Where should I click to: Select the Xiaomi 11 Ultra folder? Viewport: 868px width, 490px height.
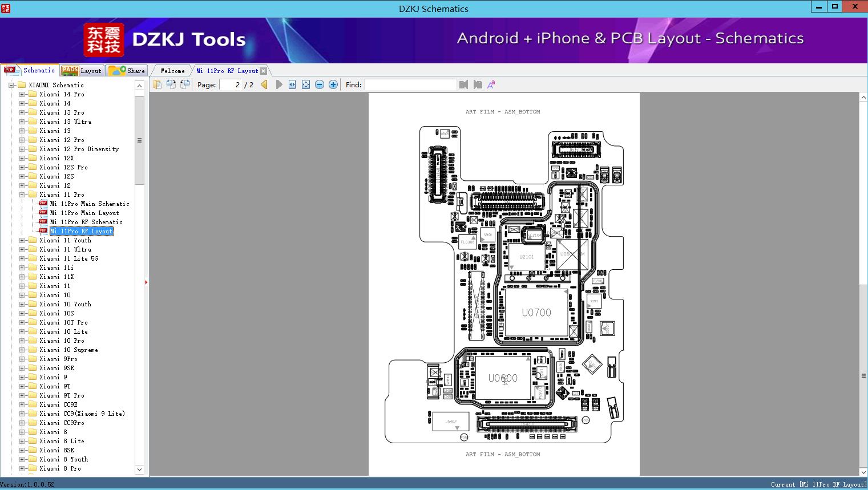tap(65, 249)
